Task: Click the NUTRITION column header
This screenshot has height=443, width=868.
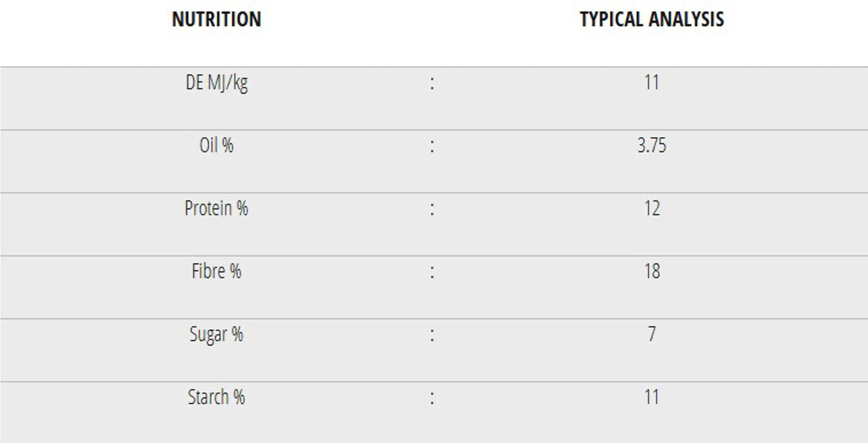Action: tap(217, 19)
